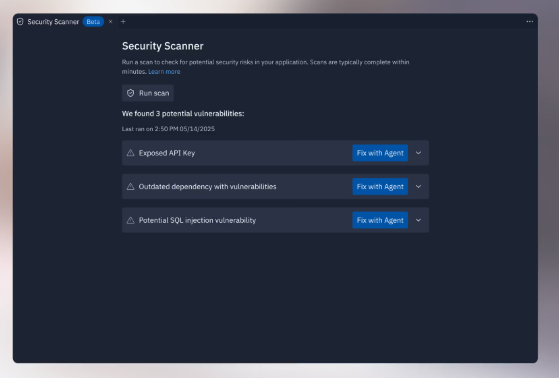This screenshot has width=559, height=378.
Task: Click the warning icon beside Outdated dependency
Action: point(130,187)
